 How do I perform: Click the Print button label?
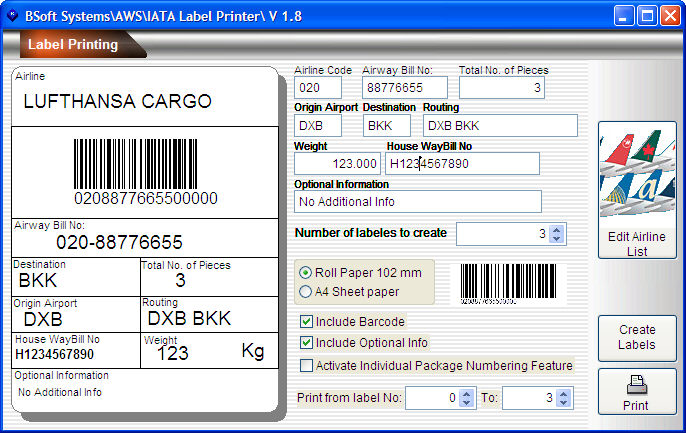click(x=636, y=405)
